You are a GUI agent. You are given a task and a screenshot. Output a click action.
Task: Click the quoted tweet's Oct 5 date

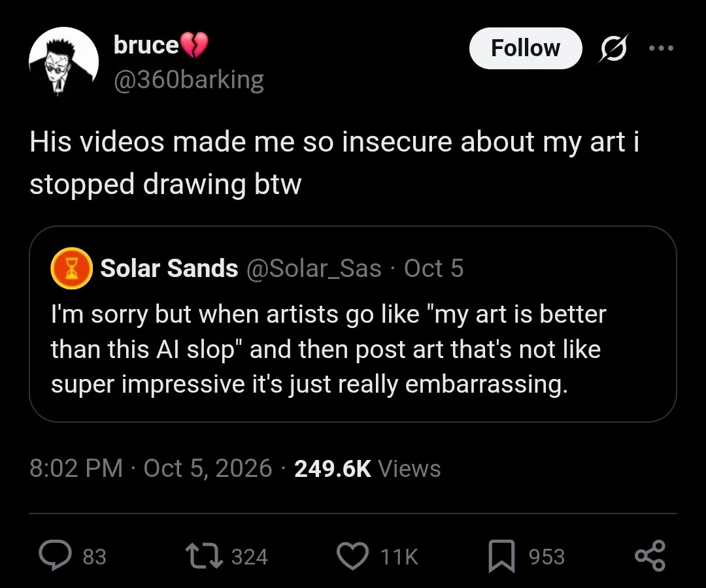[x=433, y=268]
